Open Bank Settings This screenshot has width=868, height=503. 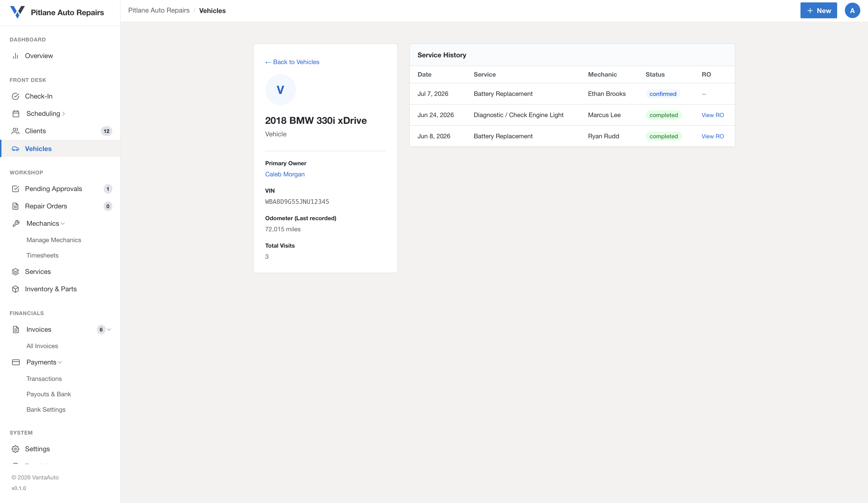click(46, 410)
